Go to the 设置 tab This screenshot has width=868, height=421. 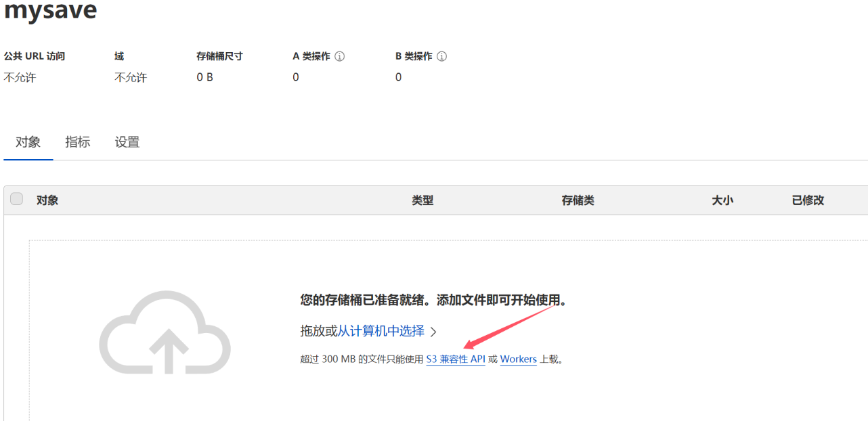127,142
